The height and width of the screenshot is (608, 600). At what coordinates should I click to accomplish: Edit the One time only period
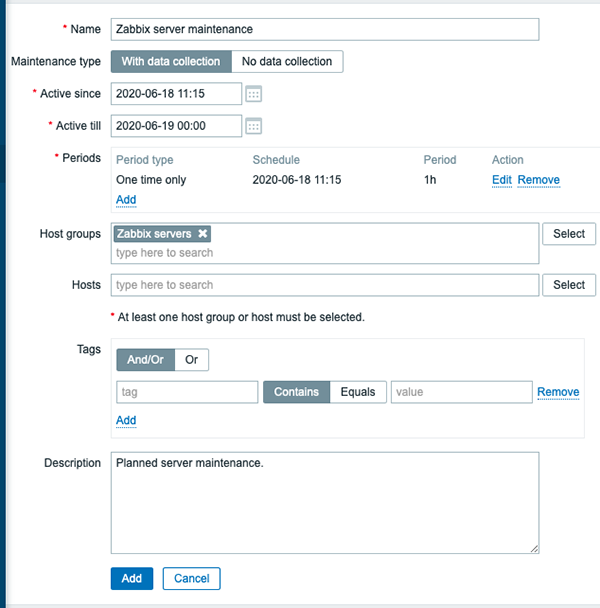[x=501, y=180]
